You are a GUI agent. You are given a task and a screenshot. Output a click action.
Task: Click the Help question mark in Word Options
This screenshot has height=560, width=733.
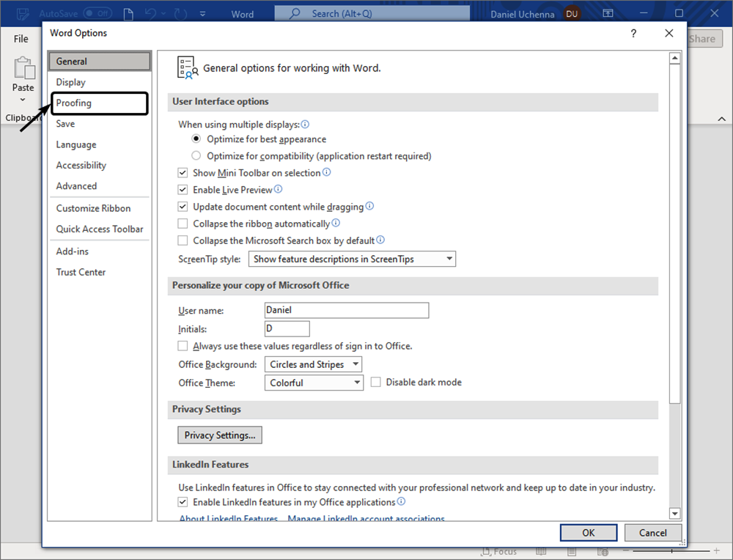click(633, 34)
